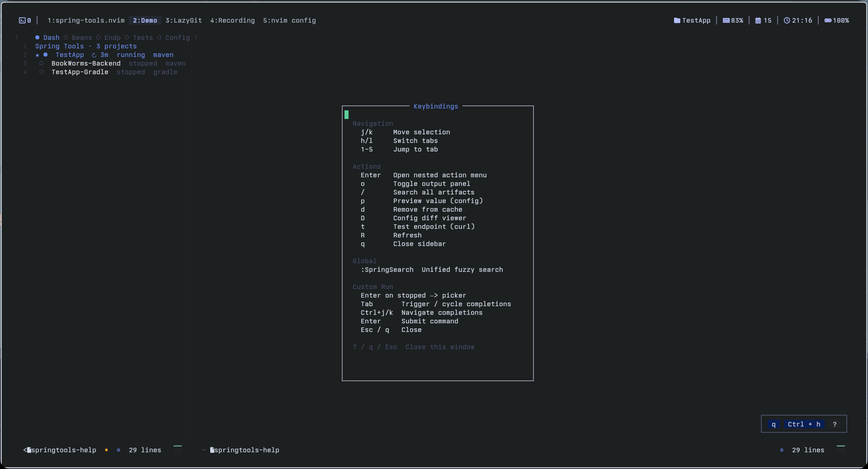Click the filled status dot of TestApp
Image resolution: width=868 pixels, height=469 pixels.
pos(45,55)
